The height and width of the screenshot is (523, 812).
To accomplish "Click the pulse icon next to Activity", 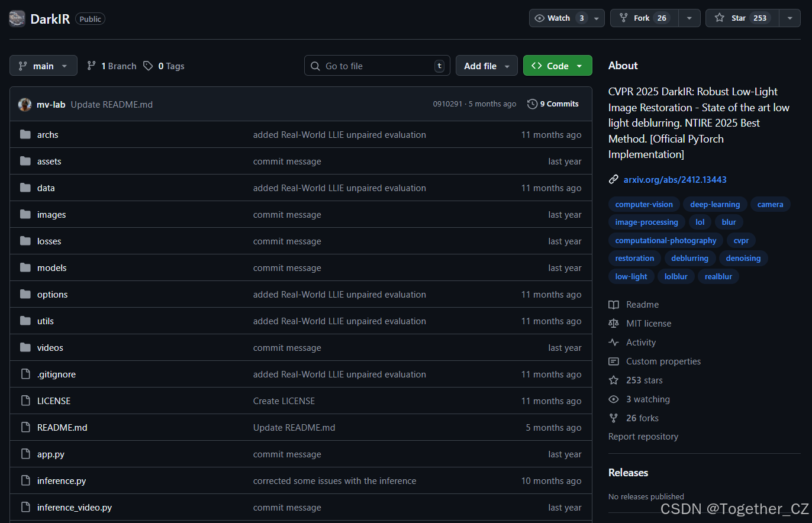I will pyautogui.click(x=614, y=343).
